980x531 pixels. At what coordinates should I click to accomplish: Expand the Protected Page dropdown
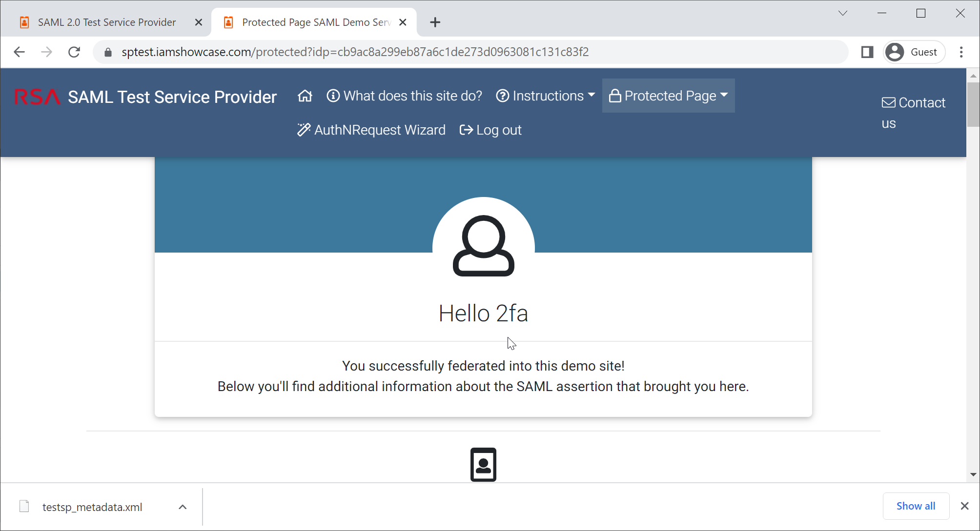pyautogui.click(x=668, y=96)
